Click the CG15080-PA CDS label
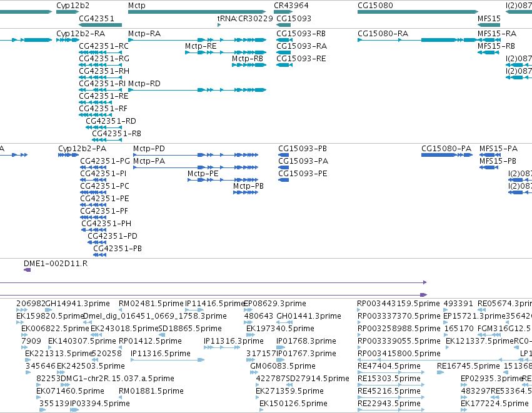This screenshot has width=532, height=413. (x=446, y=149)
